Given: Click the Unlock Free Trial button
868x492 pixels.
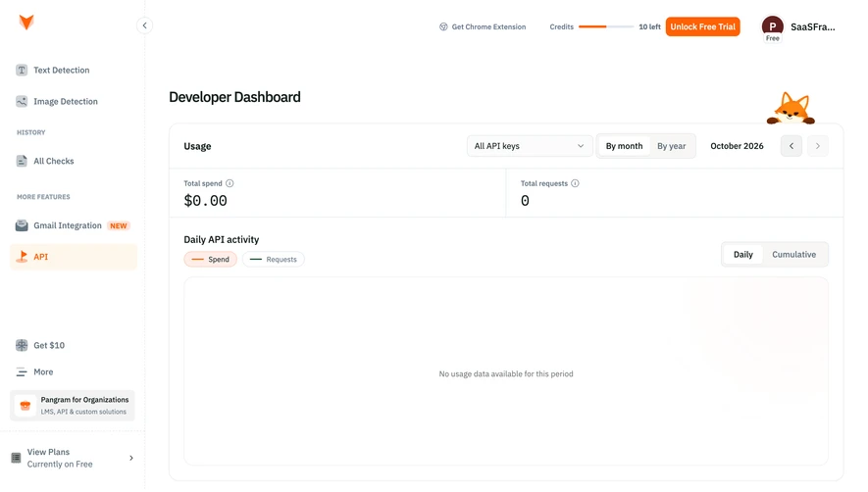Looking at the screenshot, I should (702, 26).
